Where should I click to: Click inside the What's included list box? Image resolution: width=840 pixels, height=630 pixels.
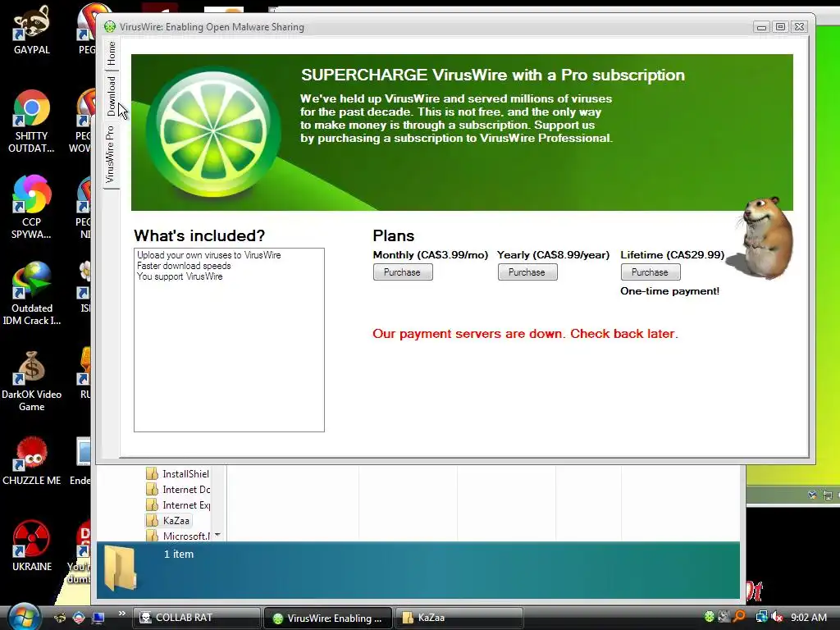(x=229, y=340)
